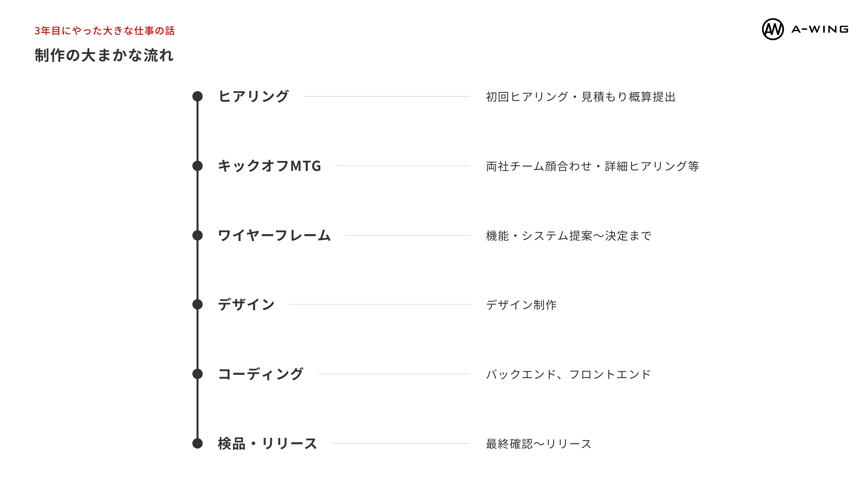Image resolution: width=868 pixels, height=486 pixels.
Task: Click the ヒアリング step heading
Action: (253, 96)
